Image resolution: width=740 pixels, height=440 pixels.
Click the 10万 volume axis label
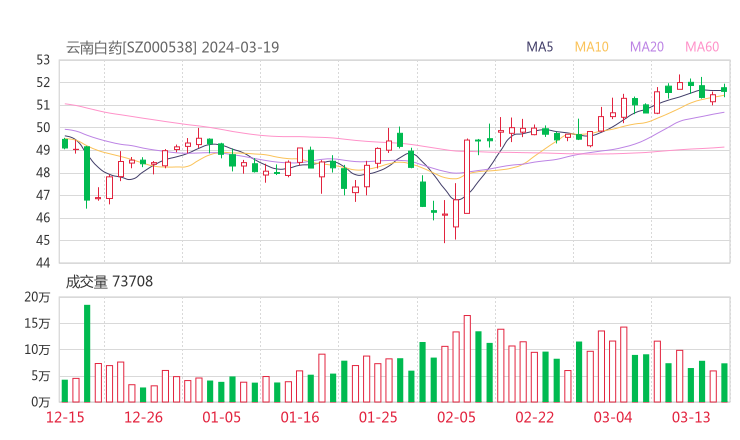[37, 350]
